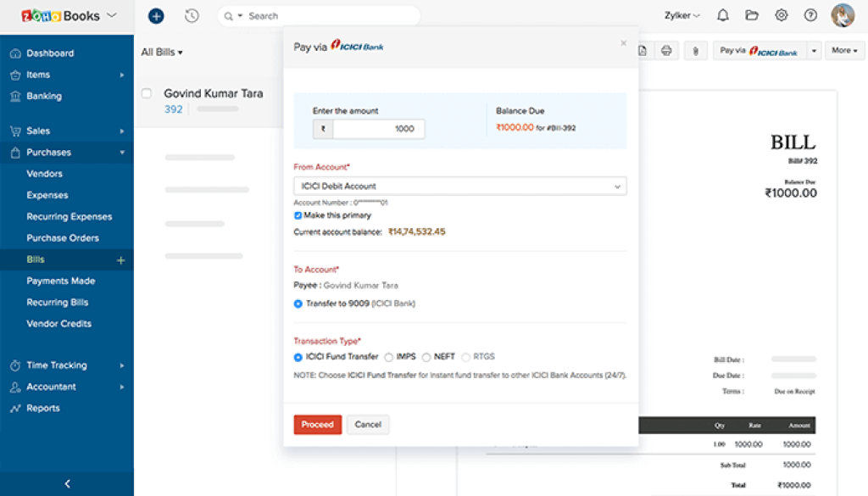Click the PDF document icon in toolbar
The image size is (868, 496).
[x=643, y=51]
